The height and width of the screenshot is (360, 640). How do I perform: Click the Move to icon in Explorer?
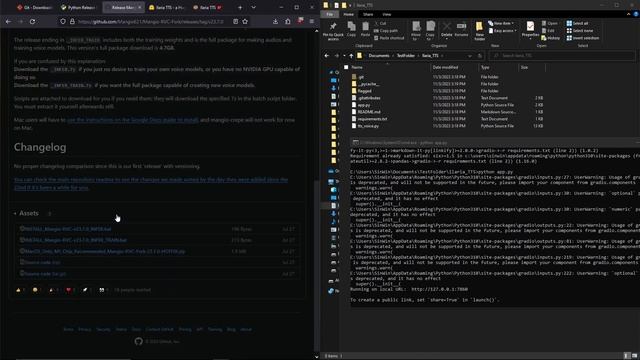tap(416, 31)
